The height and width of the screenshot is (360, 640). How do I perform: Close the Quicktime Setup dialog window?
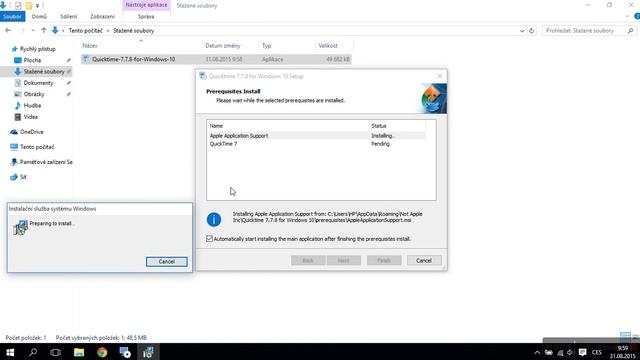[x=440, y=76]
